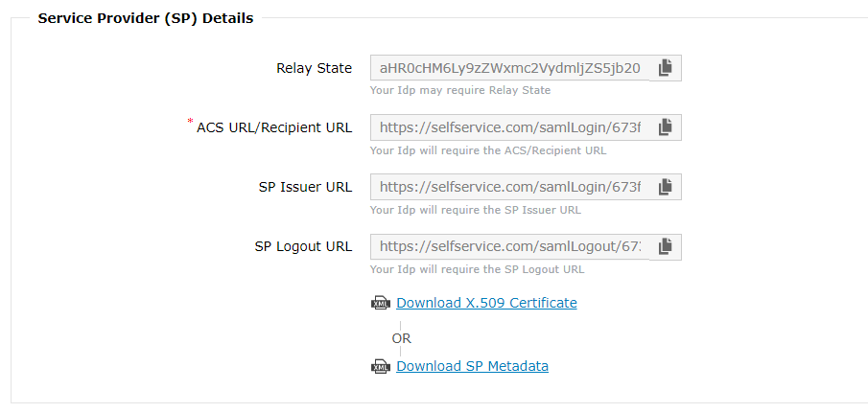Copy the SP Logout URL value

665,246
